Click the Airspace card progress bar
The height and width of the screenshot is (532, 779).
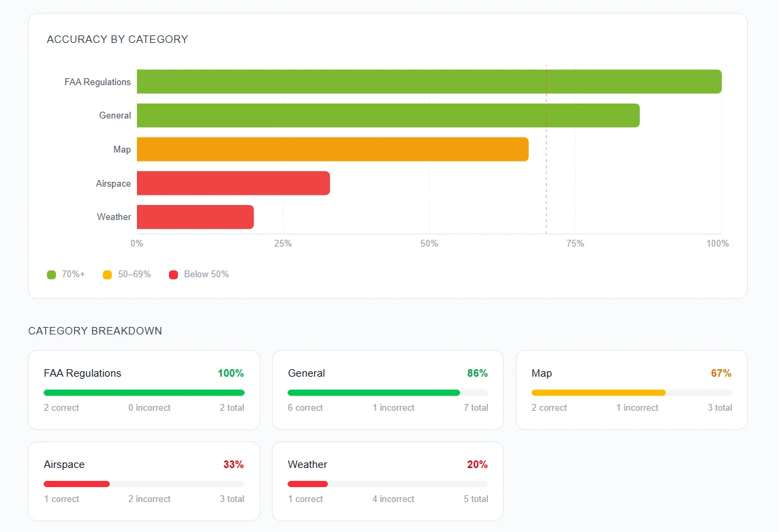pos(144,484)
